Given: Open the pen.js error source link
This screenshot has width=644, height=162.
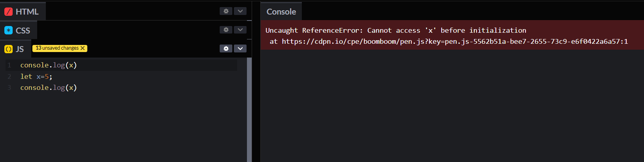Looking at the screenshot, I should [454, 41].
